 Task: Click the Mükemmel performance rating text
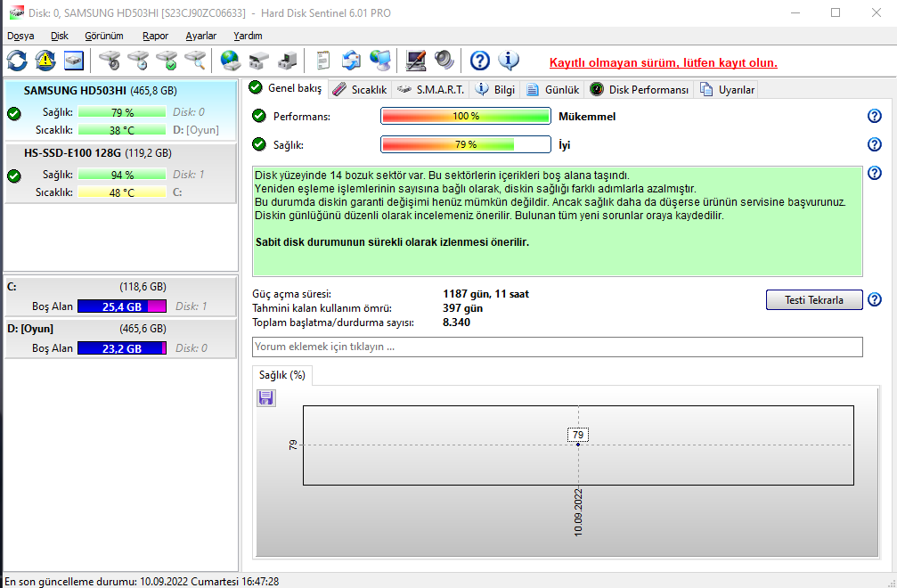pyautogui.click(x=587, y=117)
